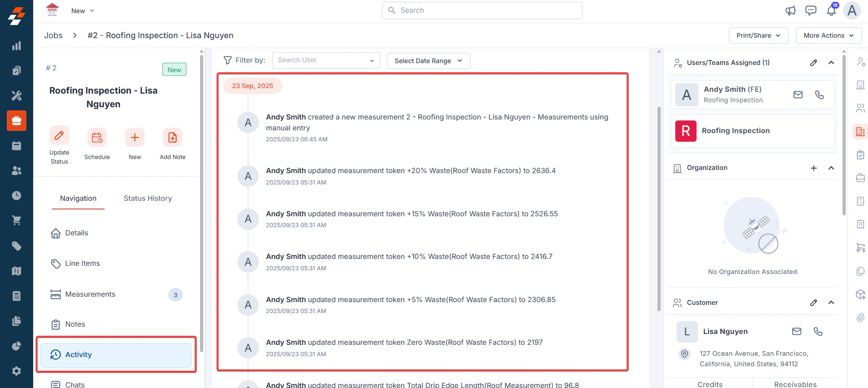Screen dimensions: 868x388
Task: Call Andy Smith via phone icon
Action: coord(819,95)
